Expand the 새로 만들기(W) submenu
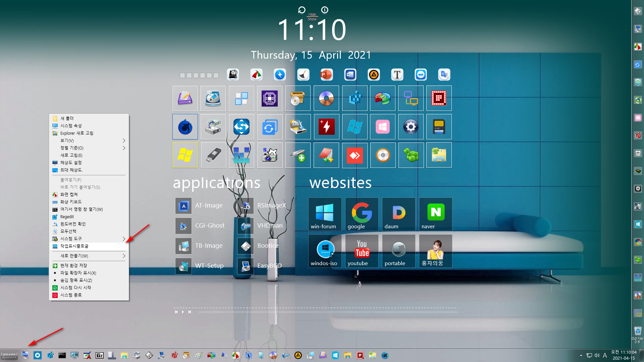 (89, 256)
